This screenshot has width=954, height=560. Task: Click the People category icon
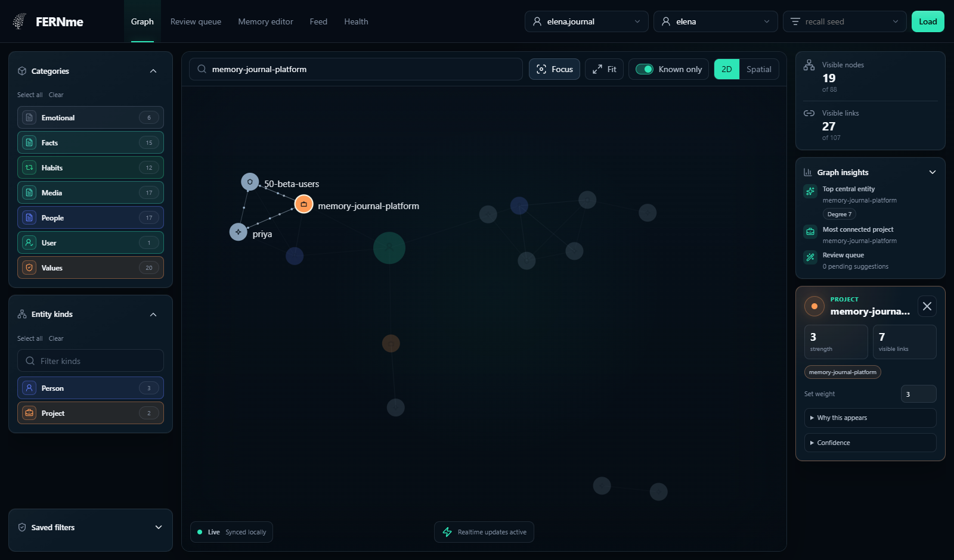coord(29,217)
